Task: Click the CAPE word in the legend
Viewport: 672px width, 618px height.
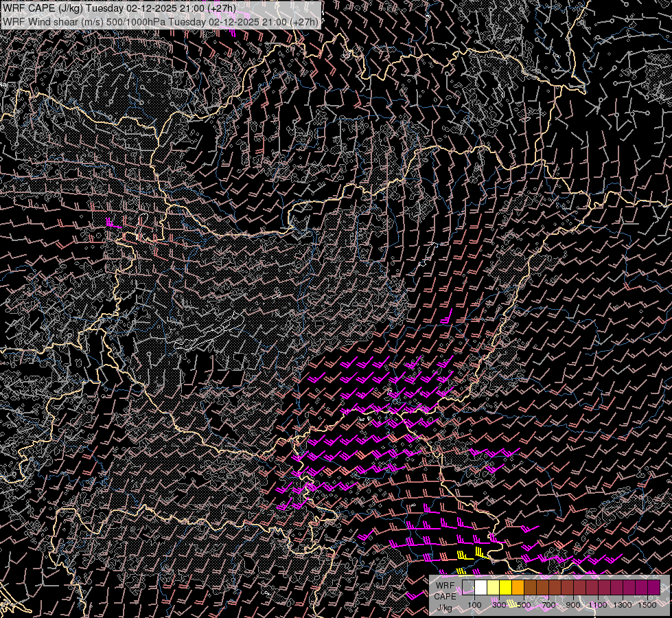Action: tap(445, 596)
